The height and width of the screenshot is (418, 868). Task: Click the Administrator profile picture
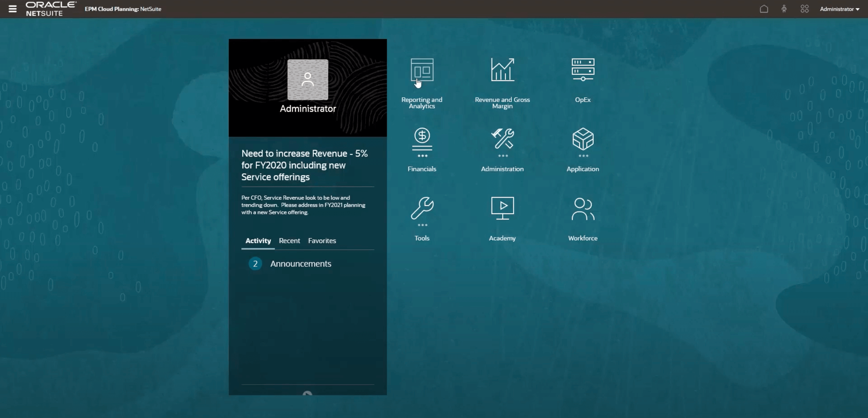tap(308, 80)
